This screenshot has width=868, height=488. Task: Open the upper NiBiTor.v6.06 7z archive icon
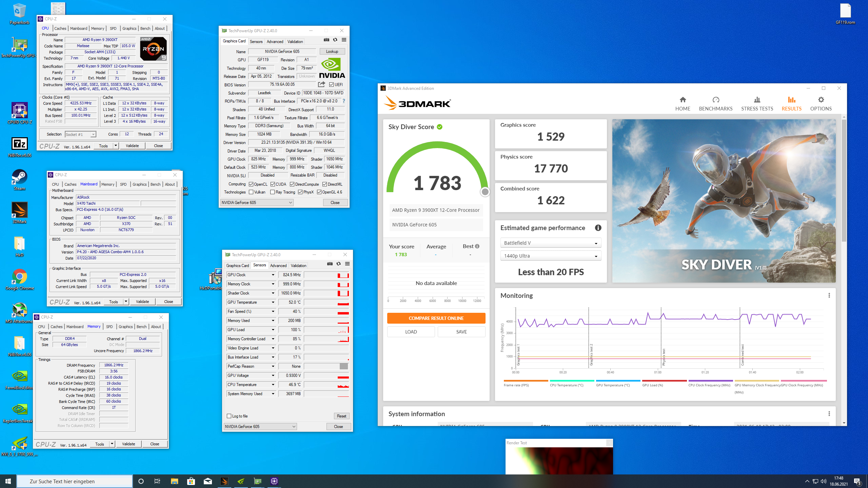pyautogui.click(x=19, y=146)
